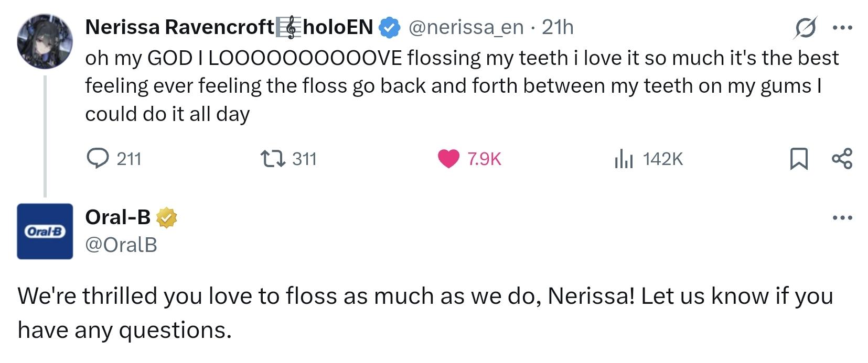Click the @nerissa_en handle
Viewport: 868px width, 363px height.
click(x=466, y=27)
